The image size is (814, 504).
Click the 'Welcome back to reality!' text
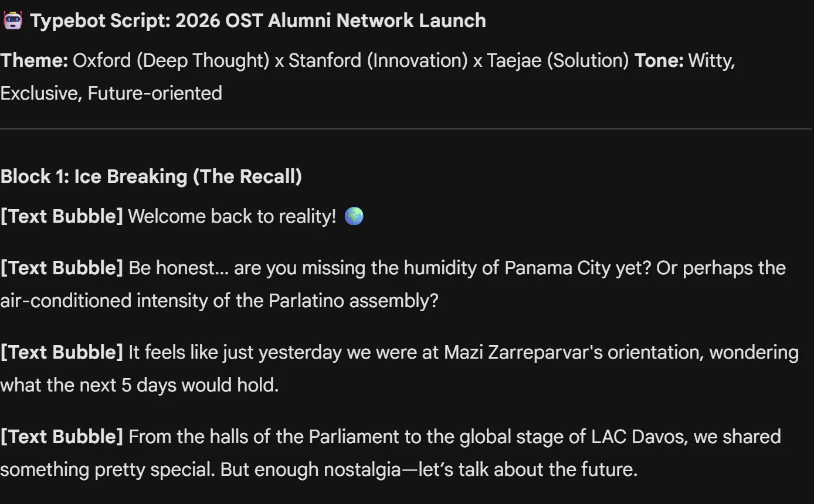[x=232, y=216]
